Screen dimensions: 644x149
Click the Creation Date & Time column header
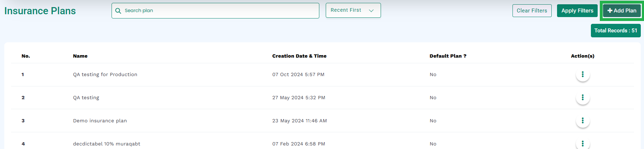pyautogui.click(x=299, y=56)
